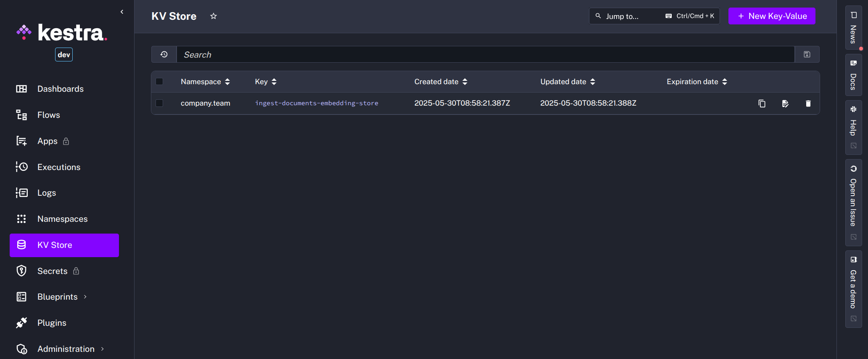Open the Secrets section
Viewport: 868px width, 359px height.
point(64,271)
